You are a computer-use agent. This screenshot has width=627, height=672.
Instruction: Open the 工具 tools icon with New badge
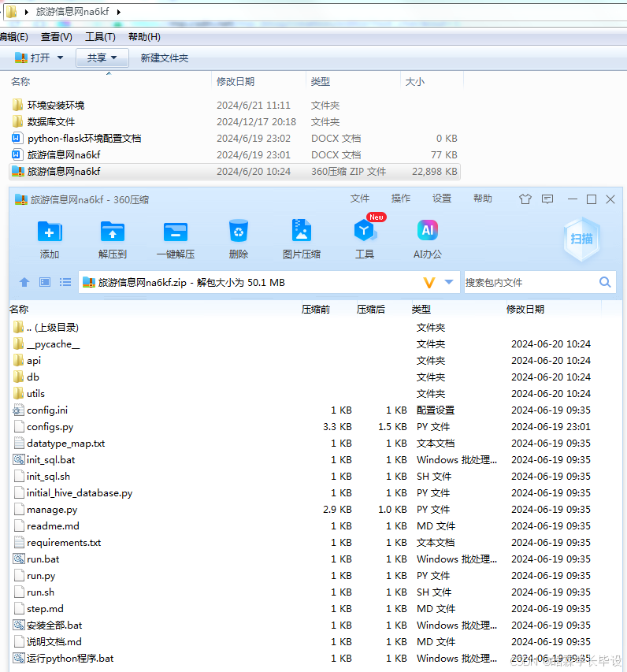click(x=365, y=231)
